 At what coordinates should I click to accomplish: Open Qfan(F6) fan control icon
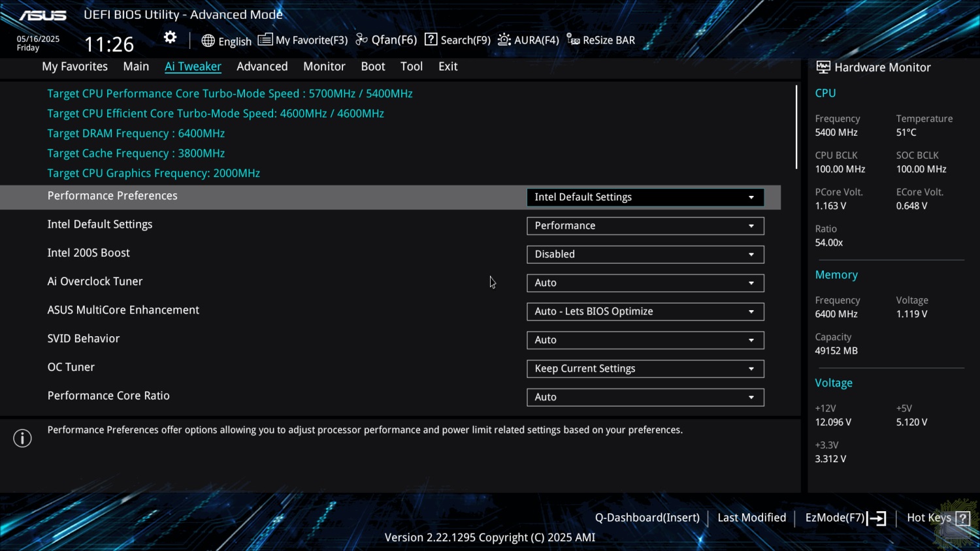click(361, 40)
